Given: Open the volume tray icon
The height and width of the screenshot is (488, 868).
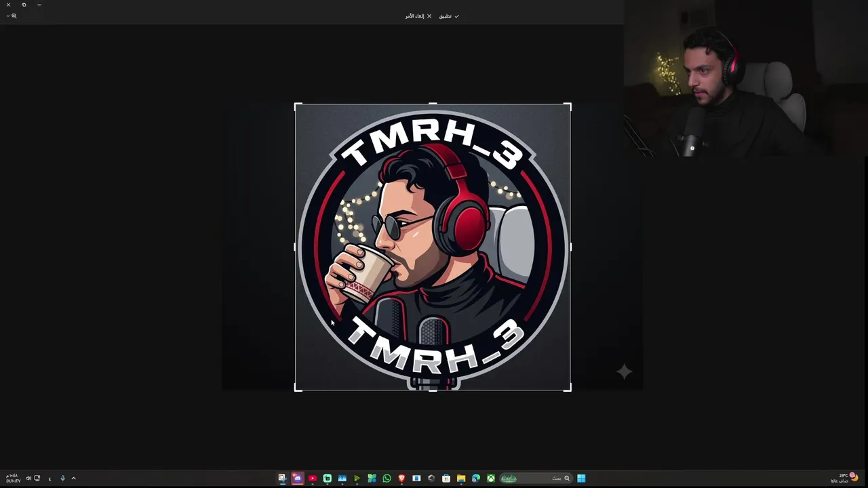Looking at the screenshot, I should pos(28,479).
